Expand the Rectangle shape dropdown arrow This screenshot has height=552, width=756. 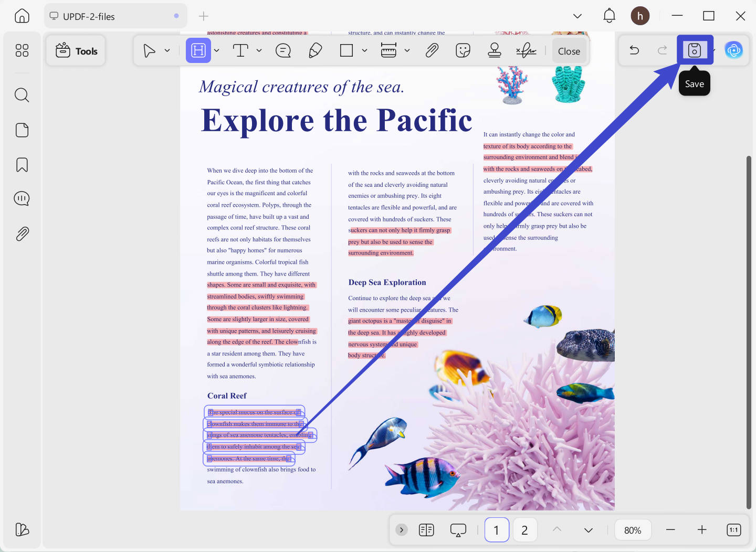[364, 51]
